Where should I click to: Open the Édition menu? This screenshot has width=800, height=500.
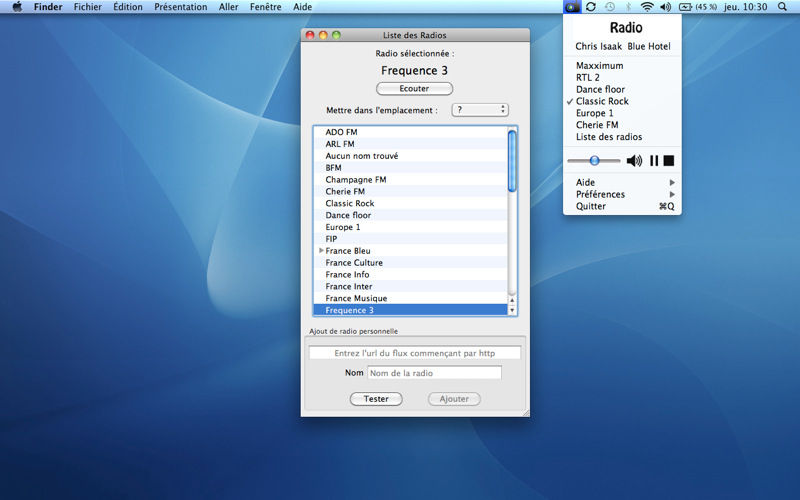(128, 7)
